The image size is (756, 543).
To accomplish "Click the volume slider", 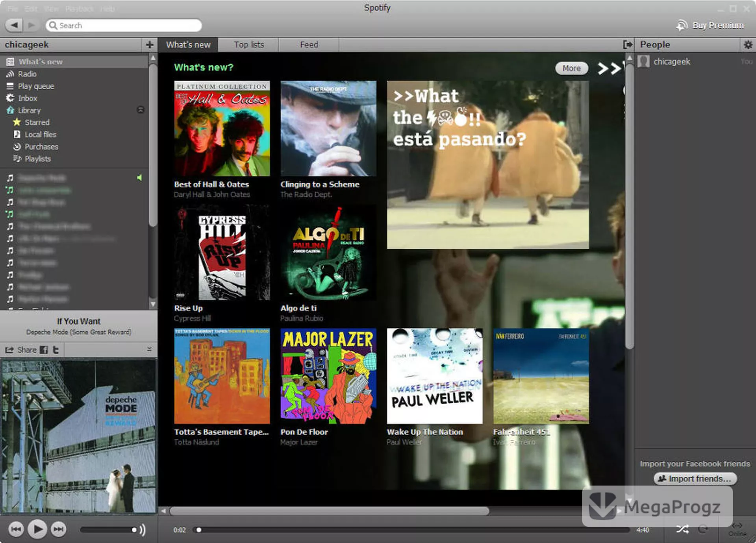I will pyautogui.click(x=108, y=530).
